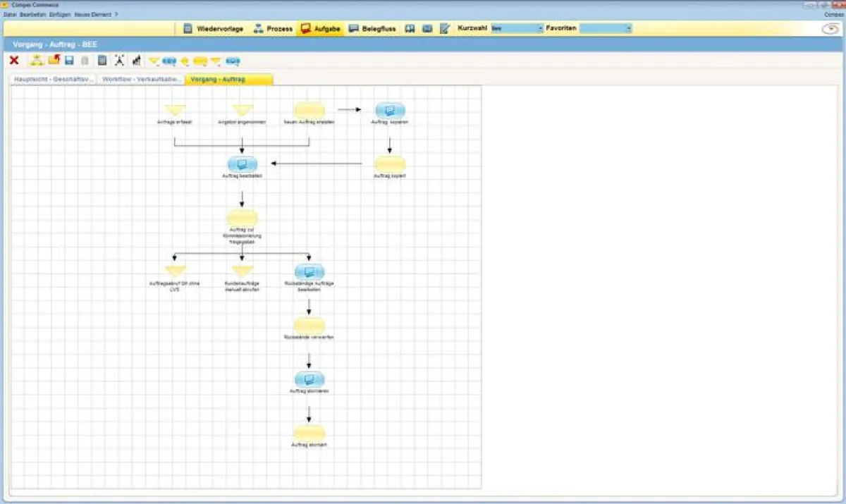The image size is (846, 504).
Task: Insert a blue dialog task element
Action: tap(169, 61)
